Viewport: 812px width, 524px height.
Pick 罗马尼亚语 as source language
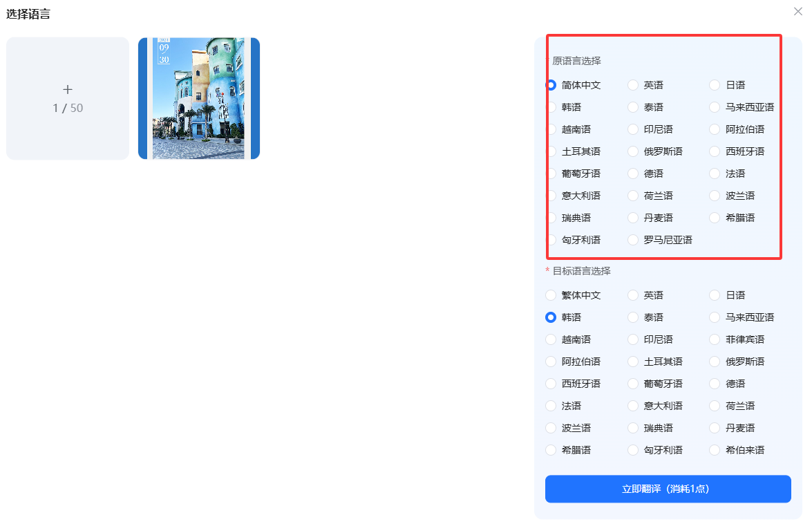[633, 240]
